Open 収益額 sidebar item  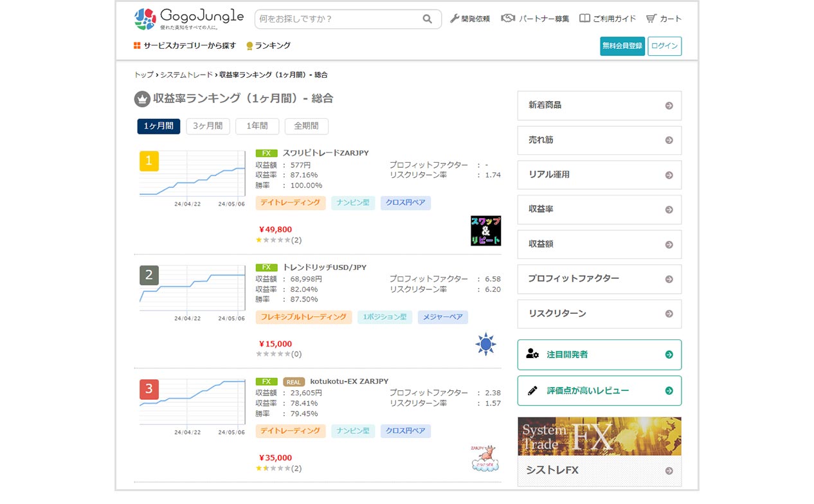click(599, 244)
